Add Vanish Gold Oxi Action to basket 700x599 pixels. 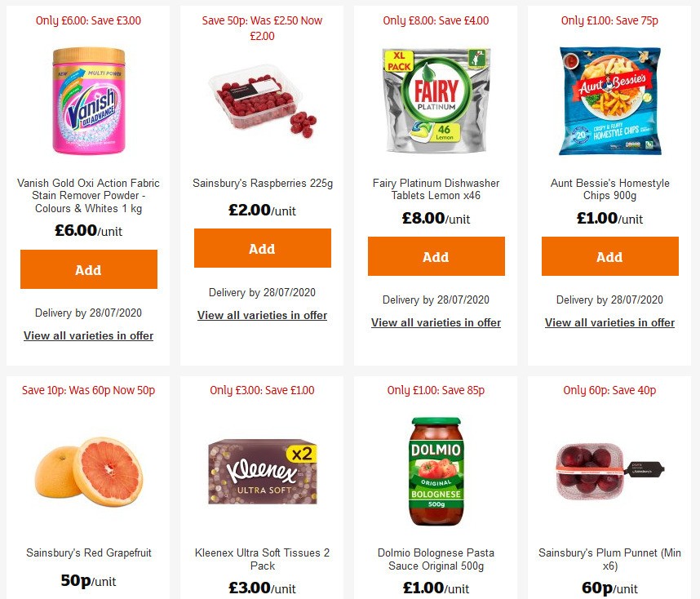[x=88, y=269]
